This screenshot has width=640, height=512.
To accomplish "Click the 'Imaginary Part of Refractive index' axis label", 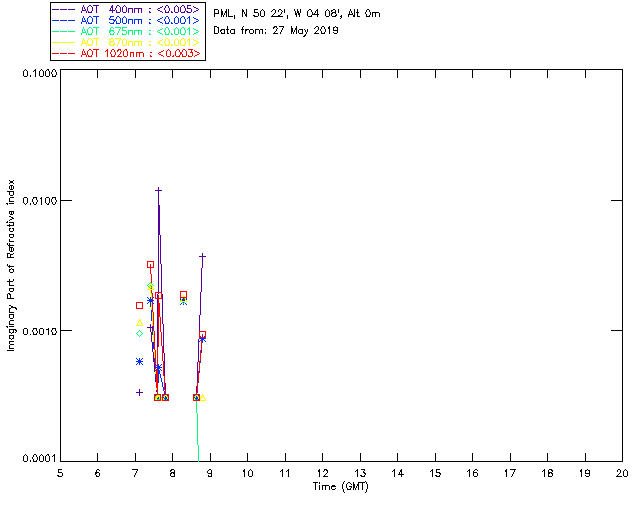I will [x=11, y=265].
